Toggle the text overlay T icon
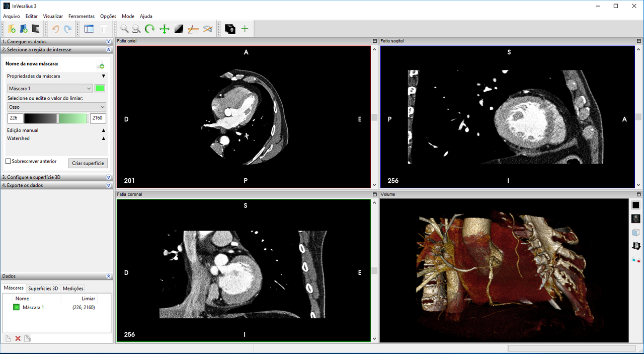644x354 pixels. pyautogui.click(x=103, y=29)
